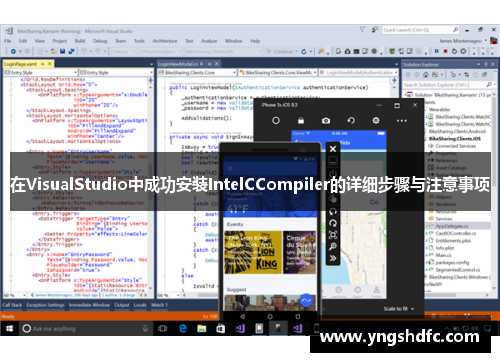Pause debugging with Break All icon
Viewport: 500px width, 362px height.
pyautogui.click(x=436, y=51)
